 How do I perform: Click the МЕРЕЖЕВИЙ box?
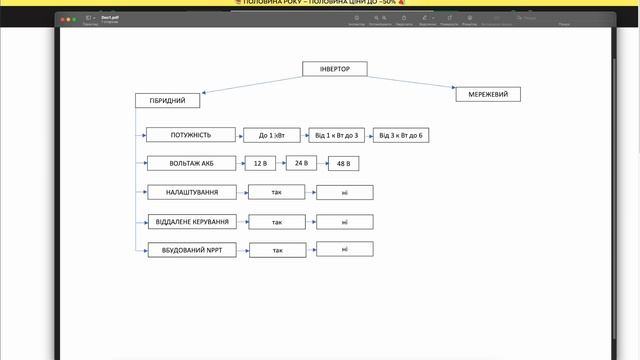pyautogui.click(x=488, y=94)
